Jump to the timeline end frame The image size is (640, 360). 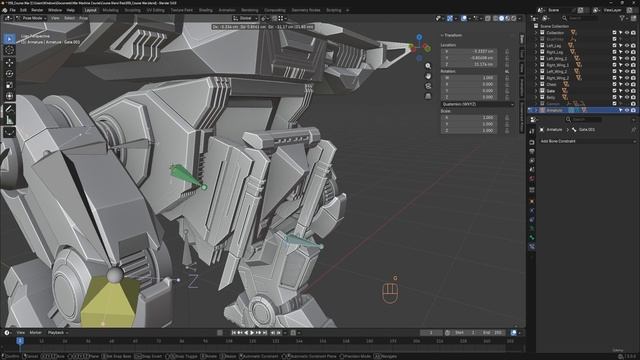(x=264, y=333)
